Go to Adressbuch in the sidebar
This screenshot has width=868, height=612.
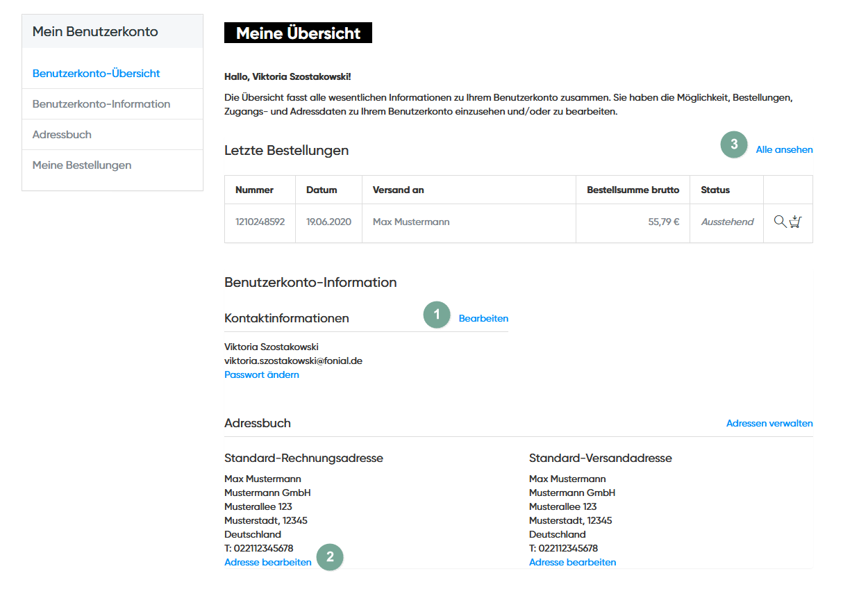[62, 135]
